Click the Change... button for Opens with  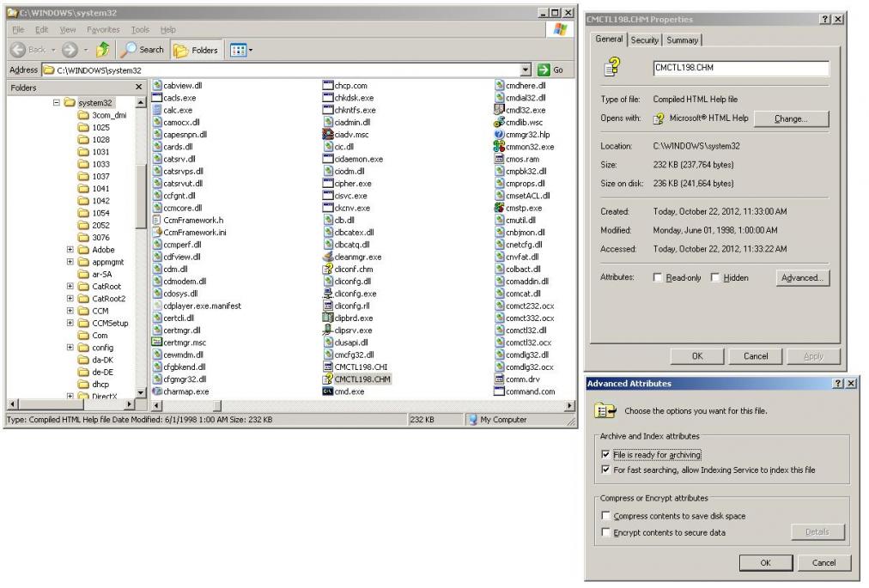click(792, 118)
